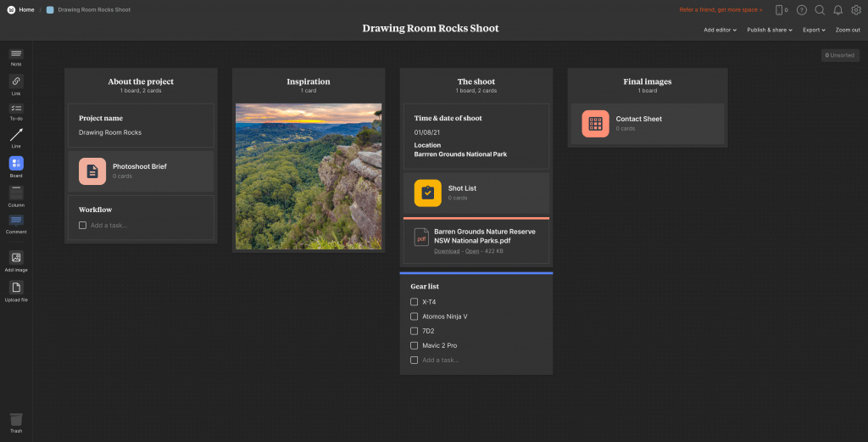Select the Column tool

[16, 194]
